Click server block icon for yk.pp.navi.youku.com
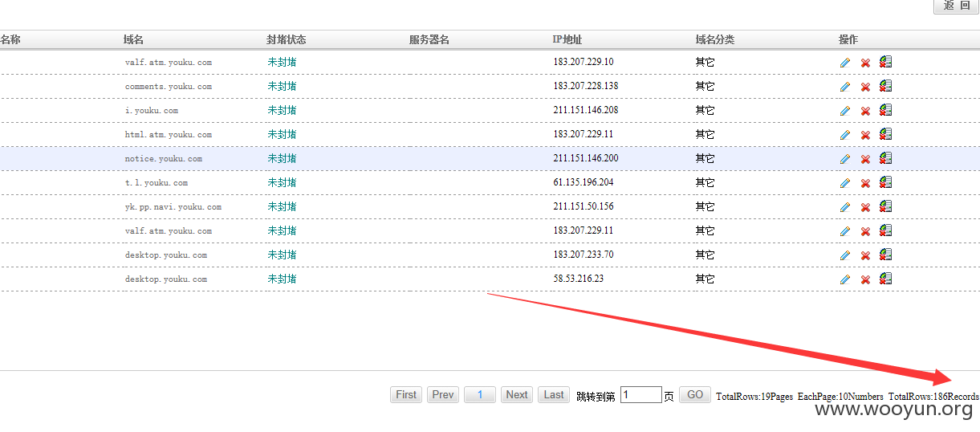Screen dimensions: 980x432 click(885, 206)
